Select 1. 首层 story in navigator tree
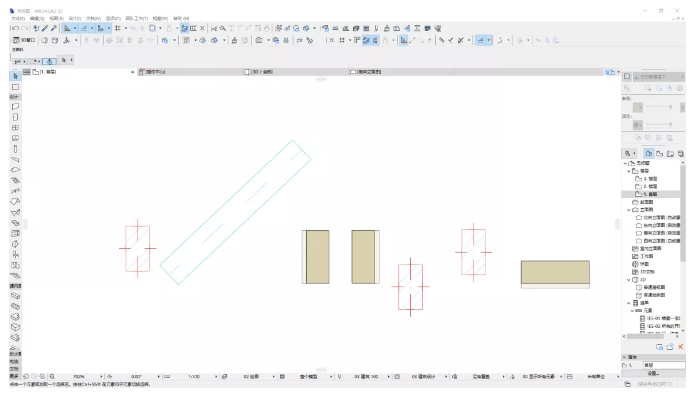The width and height of the screenshot is (695, 393). pos(651,194)
